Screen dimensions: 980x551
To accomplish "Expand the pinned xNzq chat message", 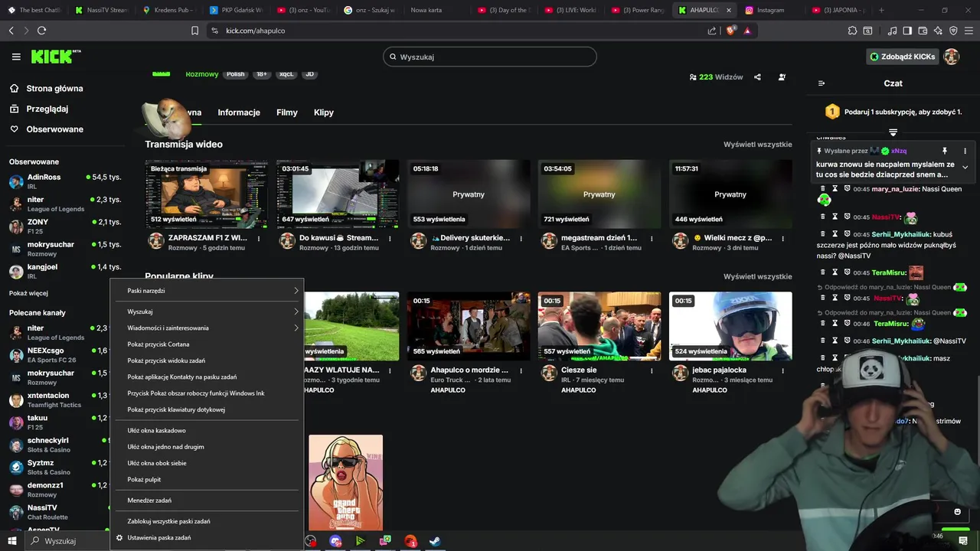I will (x=965, y=167).
